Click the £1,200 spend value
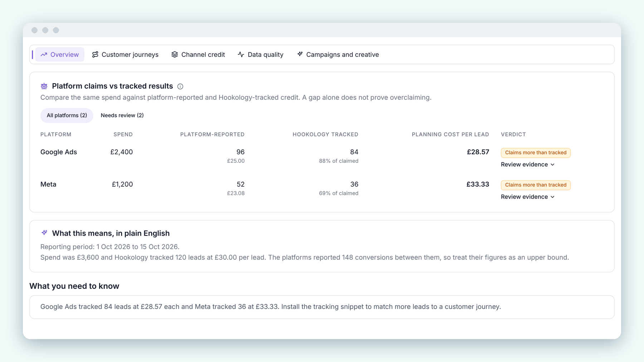The width and height of the screenshot is (644, 362). click(122, 184)
